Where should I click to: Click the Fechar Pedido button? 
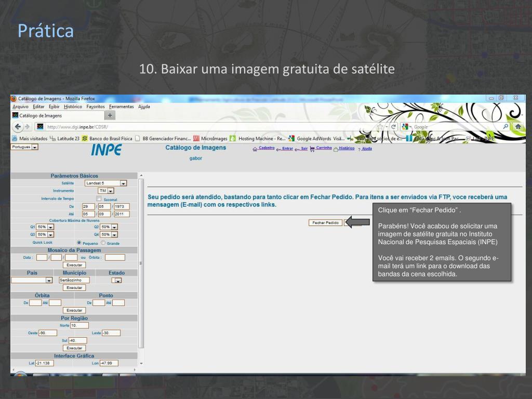pyautogui.click(x=325, y=222)
